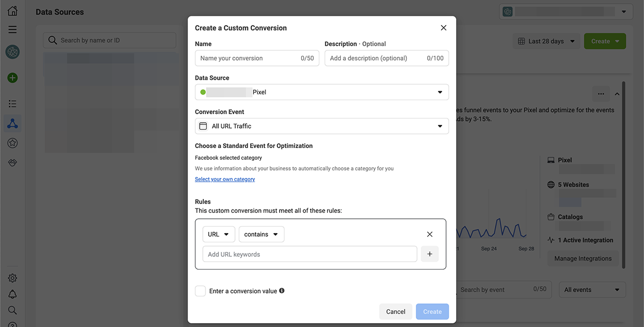Click the Notifications bell icon
The height and width of the screenshot is (327, 644).
(x=12, y=294)
